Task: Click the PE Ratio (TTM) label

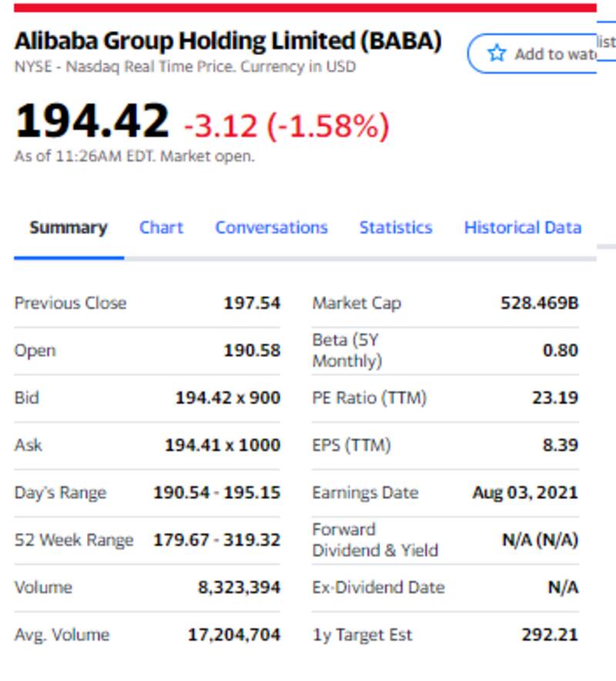Action: tap(369, 398)
